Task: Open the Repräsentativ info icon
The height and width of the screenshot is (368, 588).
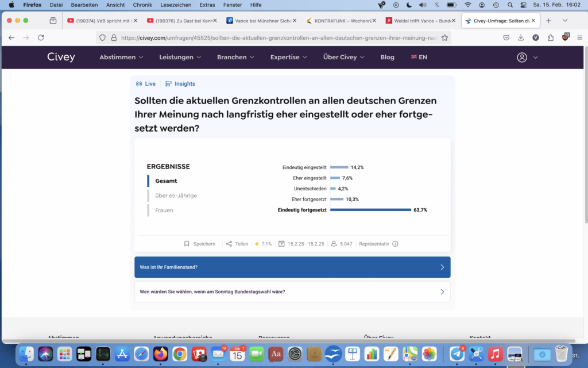Action: [395, 244]
